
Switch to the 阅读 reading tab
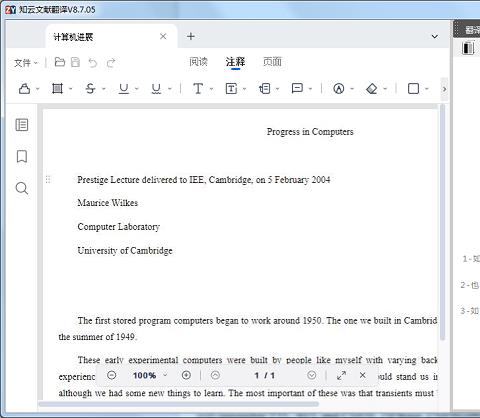point(198,62)
